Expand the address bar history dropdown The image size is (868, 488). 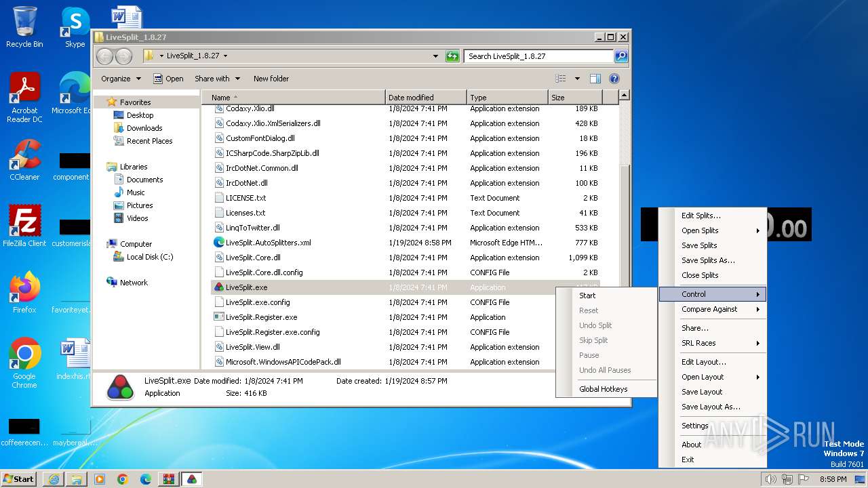point(435,56)
